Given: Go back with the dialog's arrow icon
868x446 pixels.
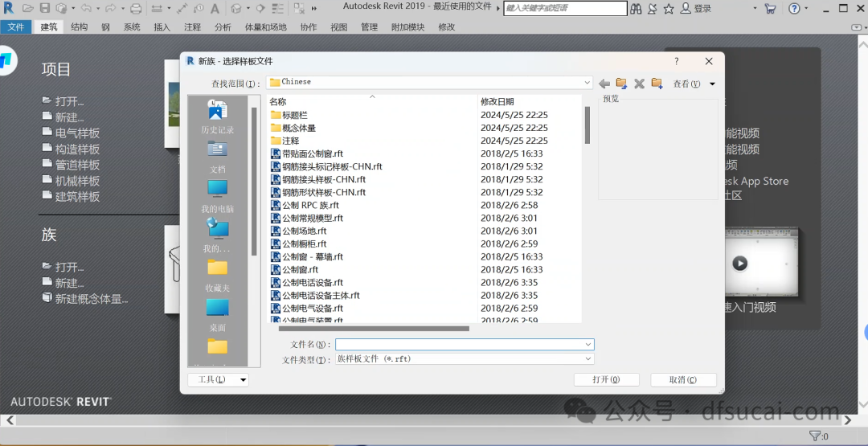Looking at the screenshot, I should tap(604, 84).
